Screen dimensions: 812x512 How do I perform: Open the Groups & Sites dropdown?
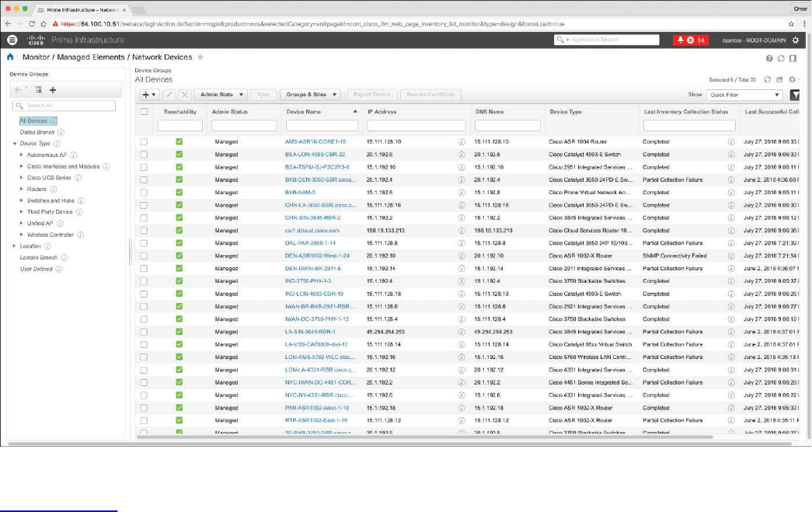click(x=310, y=95)
